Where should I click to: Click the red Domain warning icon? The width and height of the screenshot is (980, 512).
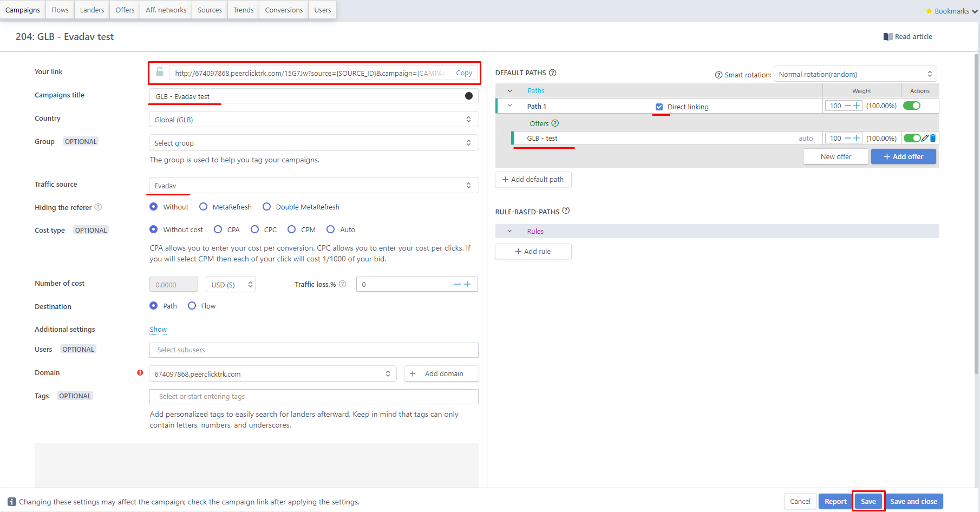tap(140, 372)
